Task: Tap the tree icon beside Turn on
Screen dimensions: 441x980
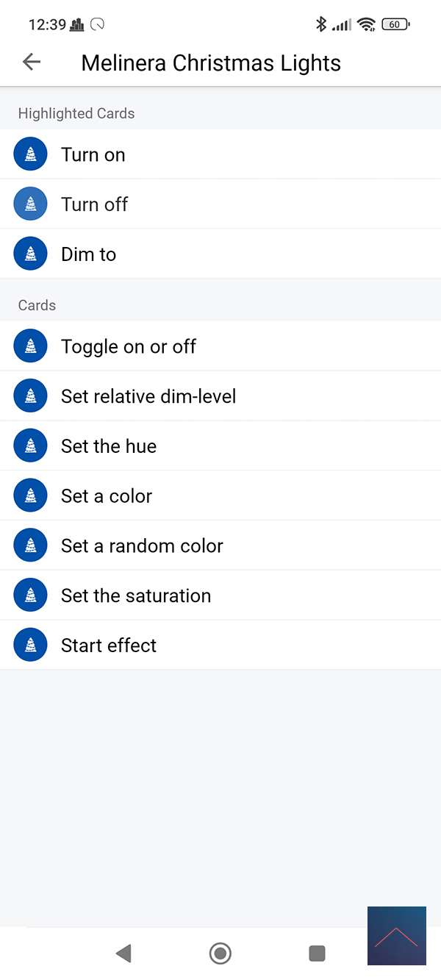Action: pos(31,154)
